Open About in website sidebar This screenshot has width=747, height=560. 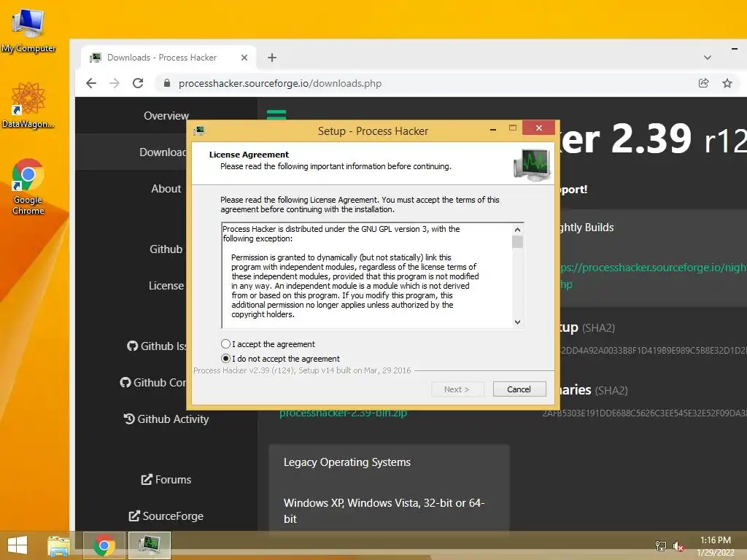[x=166, y=189]
